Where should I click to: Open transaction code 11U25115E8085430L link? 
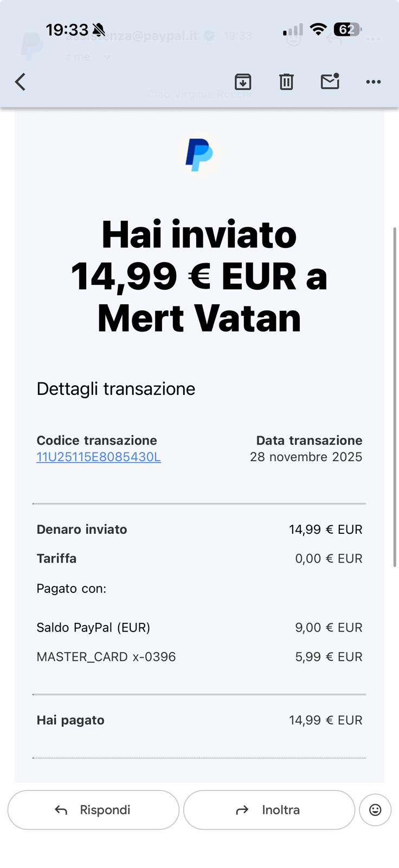[x=99, y=457]
